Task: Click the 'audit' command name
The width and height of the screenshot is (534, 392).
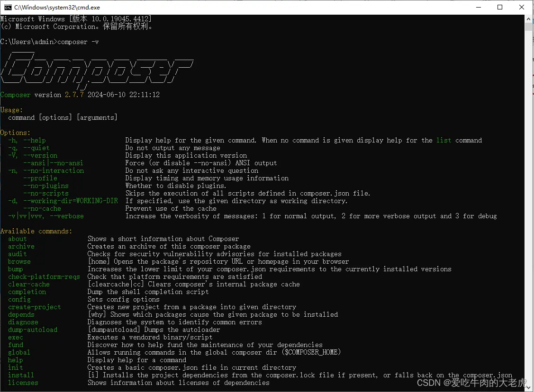Action: coord(18,254)
